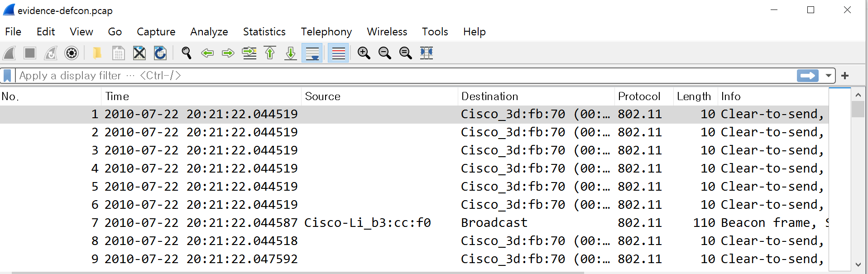Select packet number 5 row
This screenshot has width=868, height=274.
pyautogui.click(x=414, y=187)
